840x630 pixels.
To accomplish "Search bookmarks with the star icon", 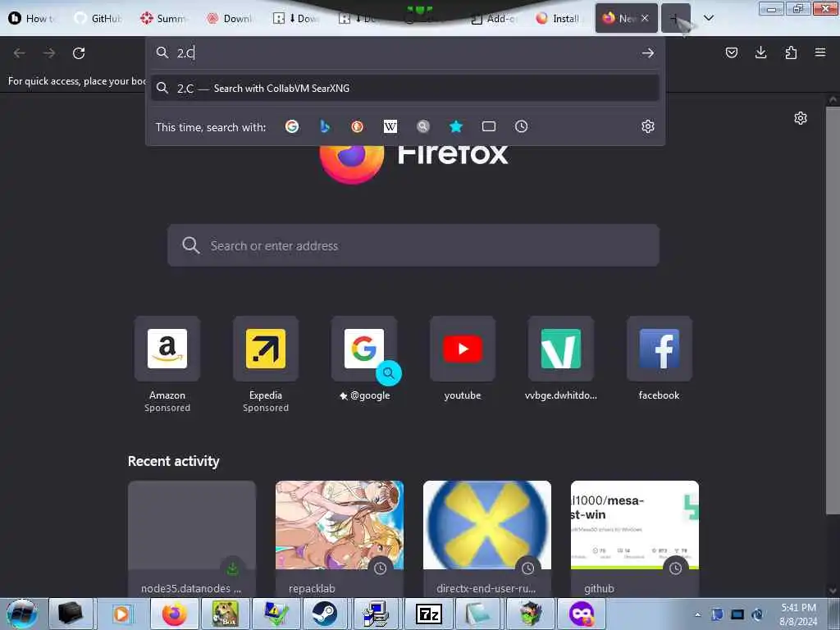I will point(456,126).
